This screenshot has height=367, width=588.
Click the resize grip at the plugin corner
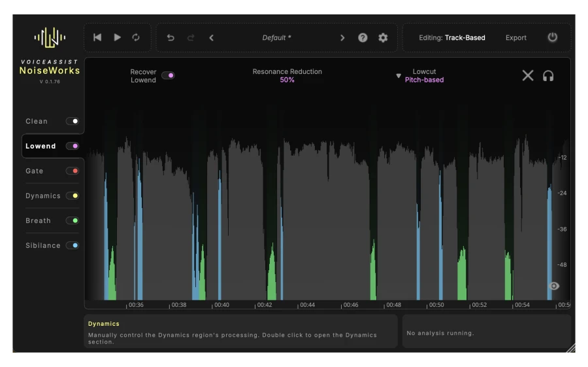click(571, 348)
